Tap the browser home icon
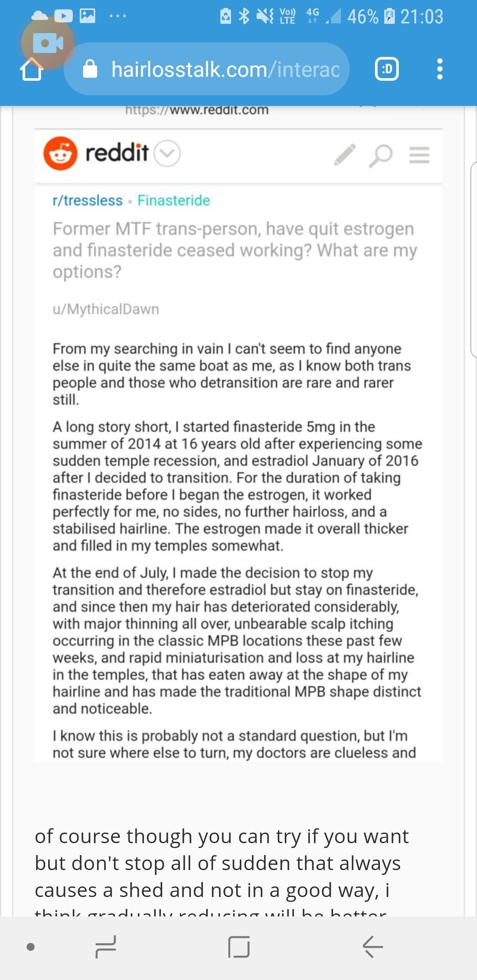Image resolution: width=477 pixels, height=980 pixels. click(32, 69)
